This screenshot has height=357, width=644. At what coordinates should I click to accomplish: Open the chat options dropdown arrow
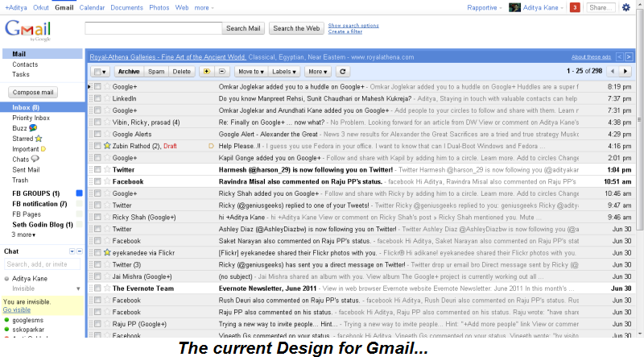coord(72,251)
